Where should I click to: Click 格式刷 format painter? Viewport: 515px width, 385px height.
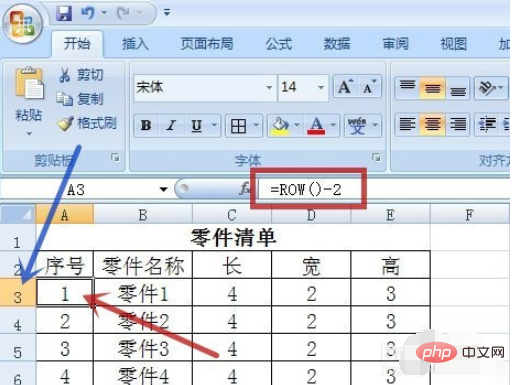[87, 123]
